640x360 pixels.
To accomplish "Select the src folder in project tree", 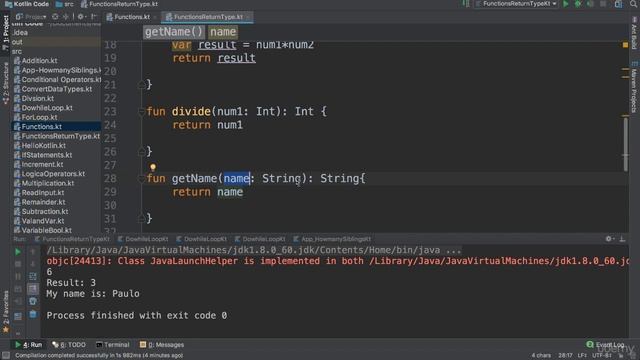I will pyautogui.click(x=17, y=51).
